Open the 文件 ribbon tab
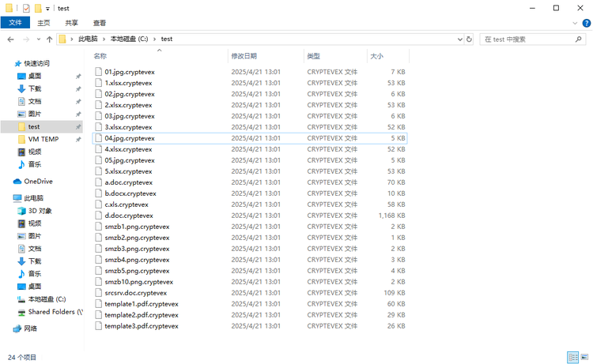Viewport: 593px width, 364px height. pos(15,23)
